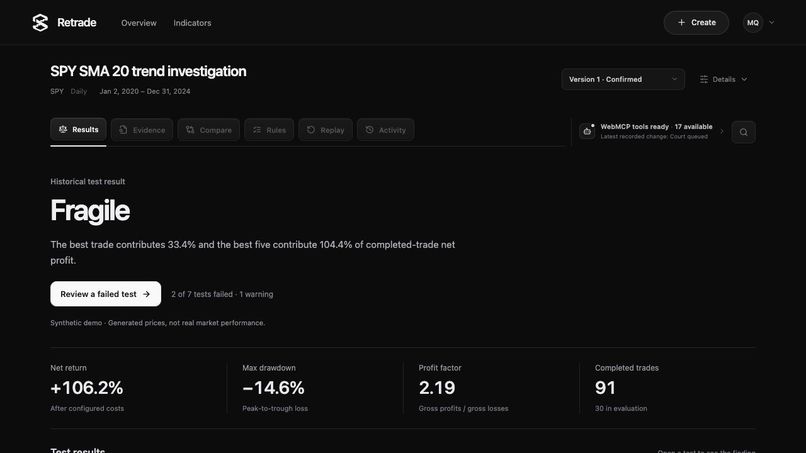Click the Historical test result label
This screenshot has height=453, width=806.
(88, 182)
